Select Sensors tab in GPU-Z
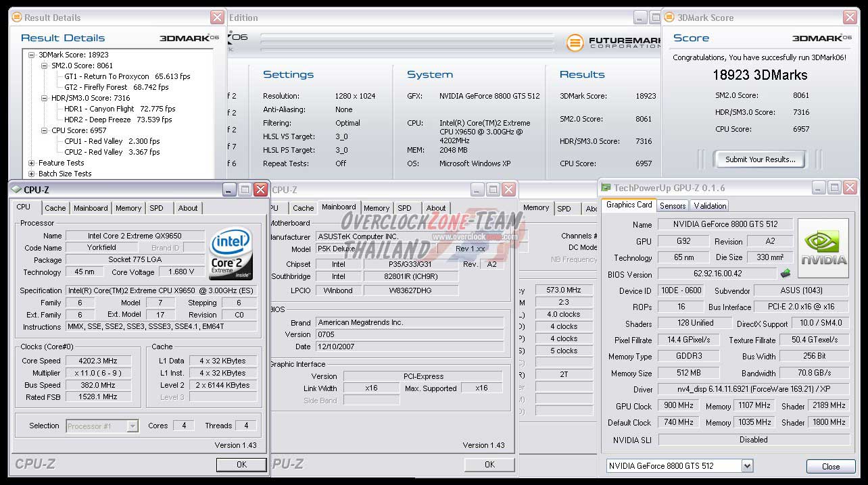Viewport: 868px width, 485px height. [x=673, y=205]
